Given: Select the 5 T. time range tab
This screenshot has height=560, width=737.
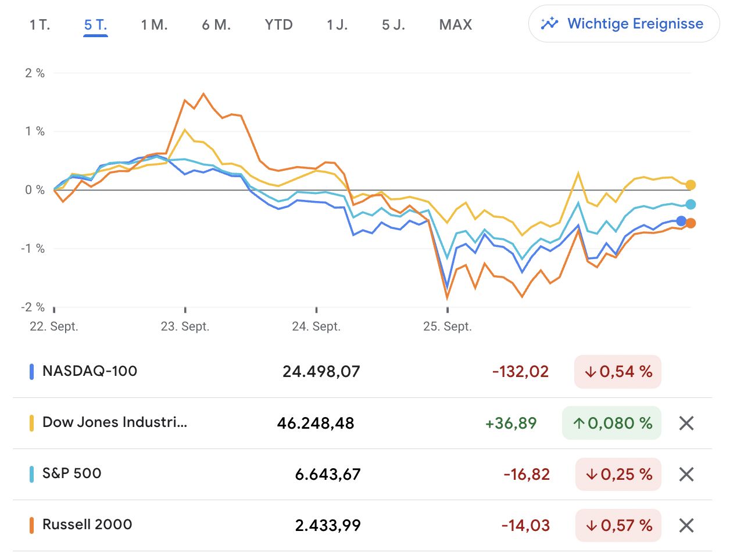Looking at the screenshot, I should click(95, 25).
